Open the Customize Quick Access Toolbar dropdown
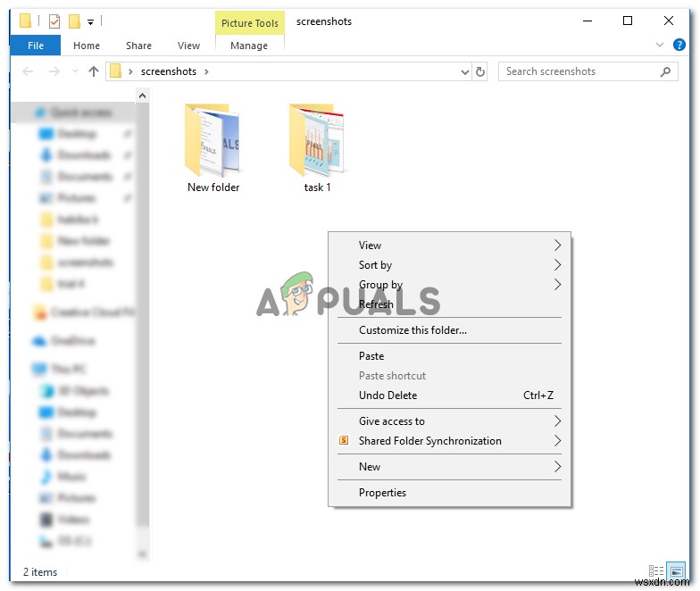 pos(91,21)
